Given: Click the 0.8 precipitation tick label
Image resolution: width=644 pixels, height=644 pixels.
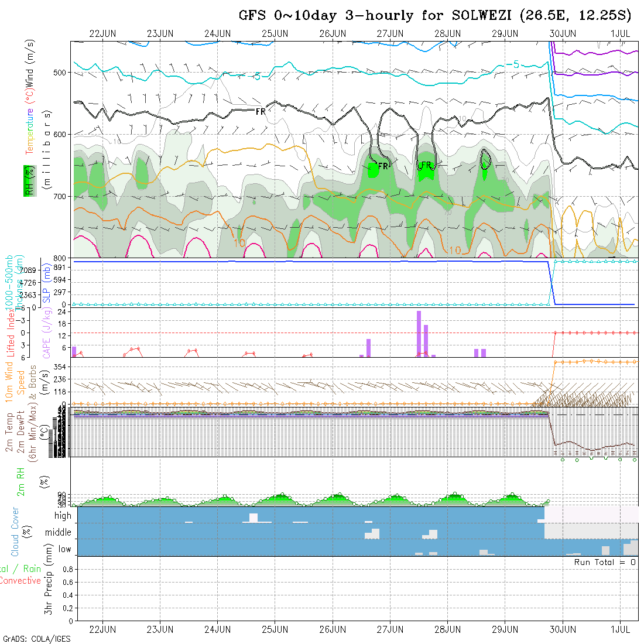Looking at the screenshot, I should point(66,569).
